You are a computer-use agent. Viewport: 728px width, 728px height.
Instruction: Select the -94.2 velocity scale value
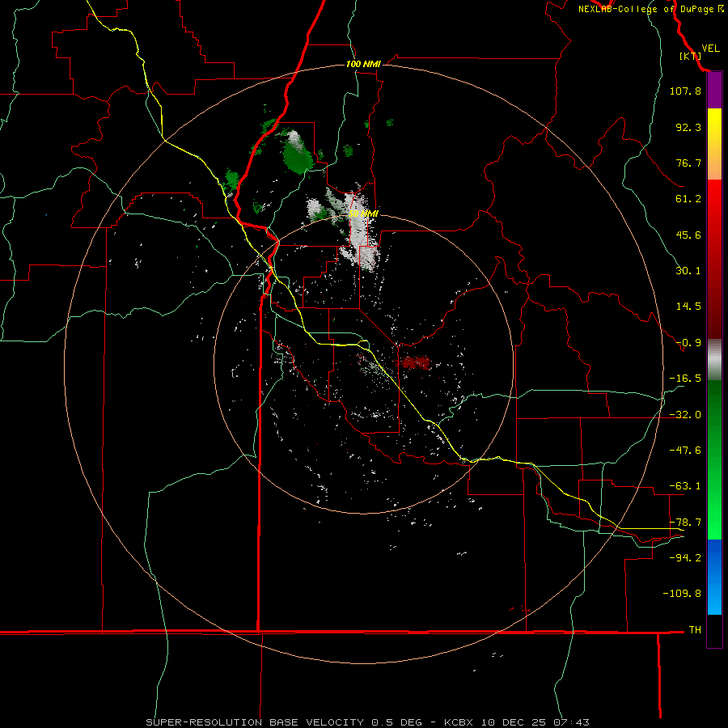click(685, 558)
